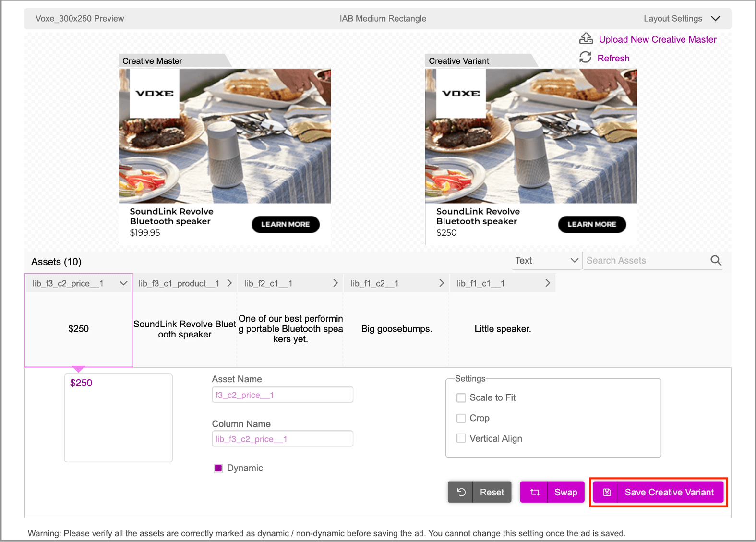Collapse the lib_f3_c2_price__1 asset chevron
This screenshot has width=756, height=542.
pos(123,283)
